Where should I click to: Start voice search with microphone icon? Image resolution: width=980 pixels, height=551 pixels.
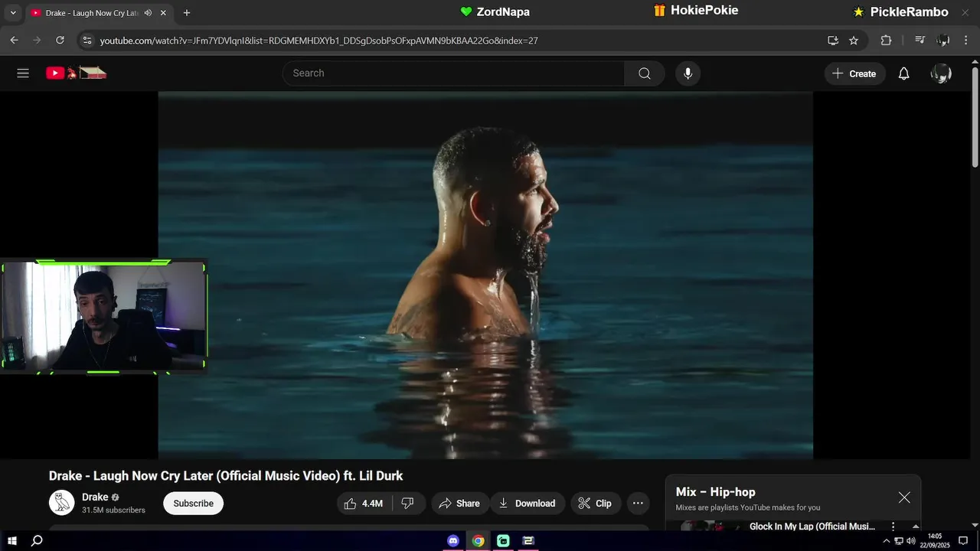pos(688,73)
